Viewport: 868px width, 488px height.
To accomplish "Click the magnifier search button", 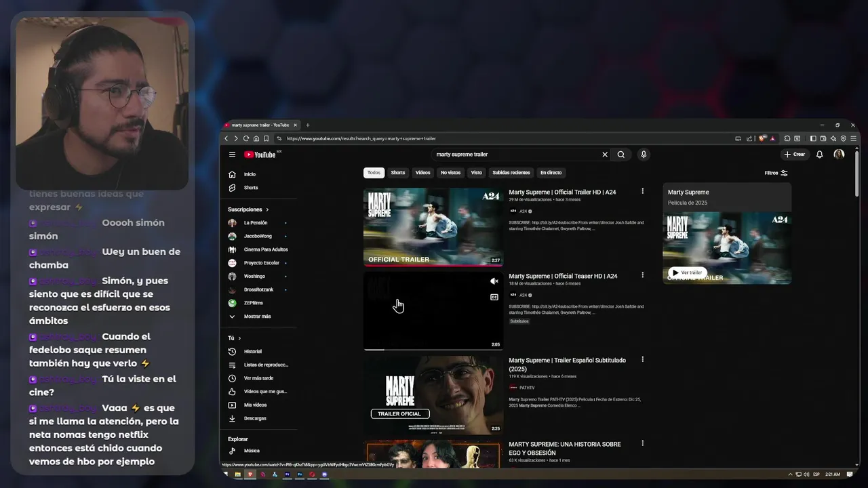I will (x=620, y=155).
